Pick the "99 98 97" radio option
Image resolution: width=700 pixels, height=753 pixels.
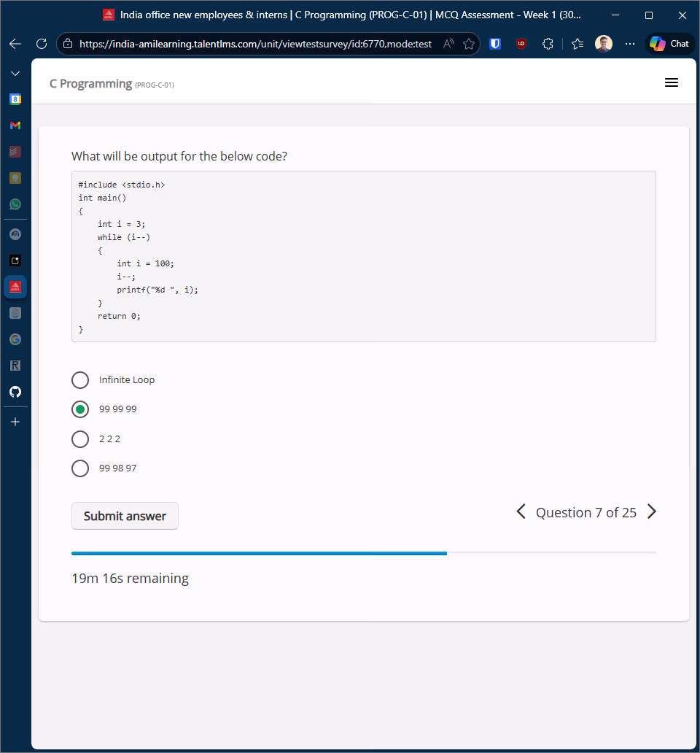point(80,468)
